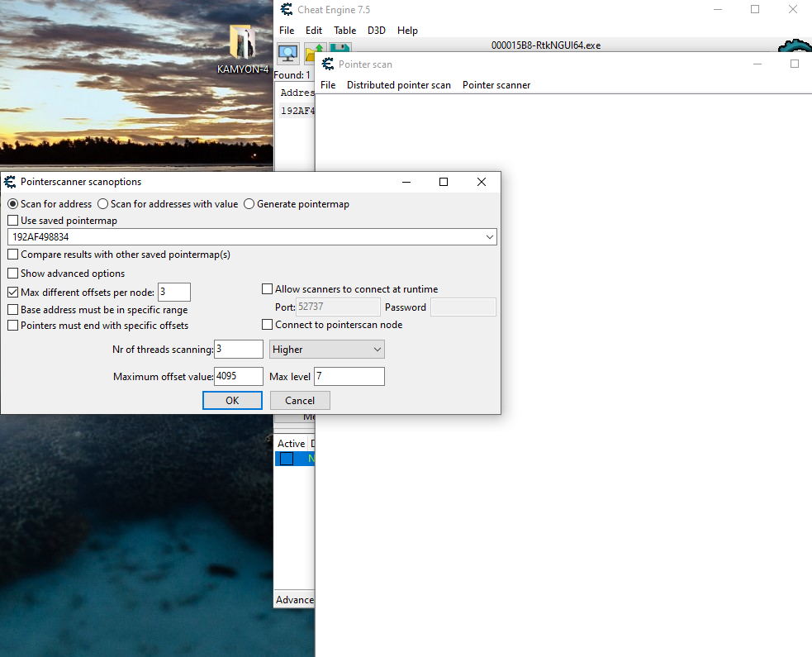Click Nr of threads scanning field
The image size is (812, 657).
pos(239,350)
